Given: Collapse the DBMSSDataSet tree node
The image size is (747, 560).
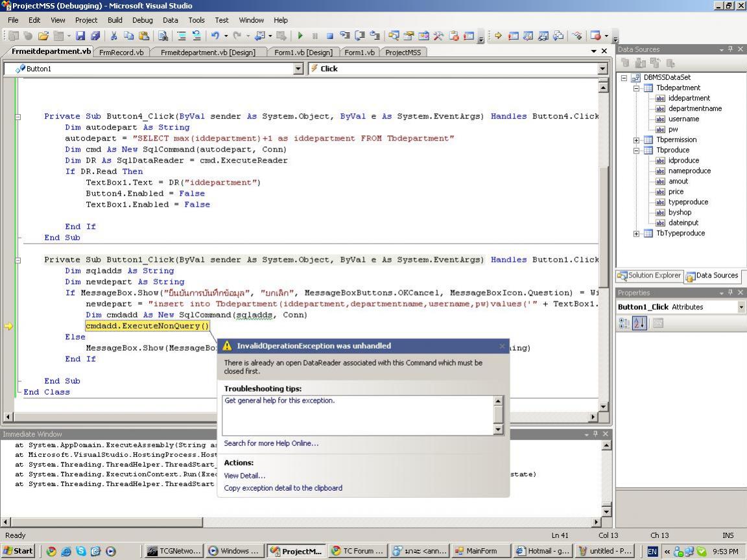Looking at the screenshot, I should 624,78.
